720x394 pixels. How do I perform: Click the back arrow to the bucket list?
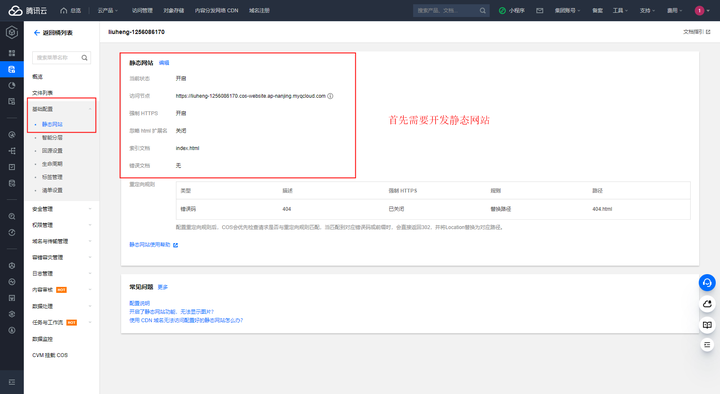coord(37,33)
